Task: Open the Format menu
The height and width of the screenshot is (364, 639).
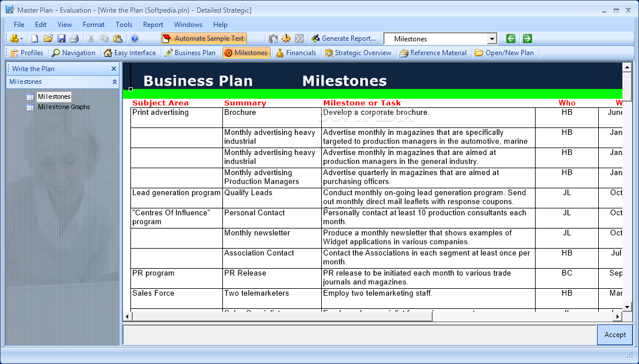Action: 94,25
